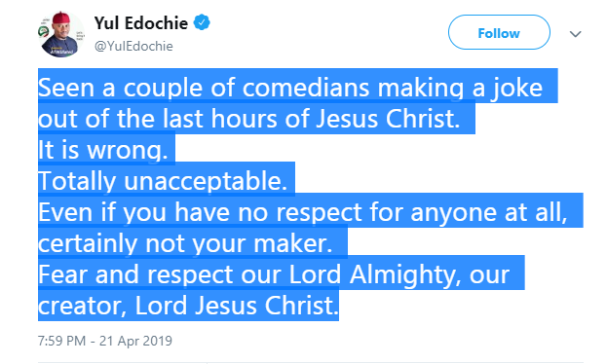607x364 pixels.
Task: Click the word "comedians" in the tweet
Action: [306, 88]
